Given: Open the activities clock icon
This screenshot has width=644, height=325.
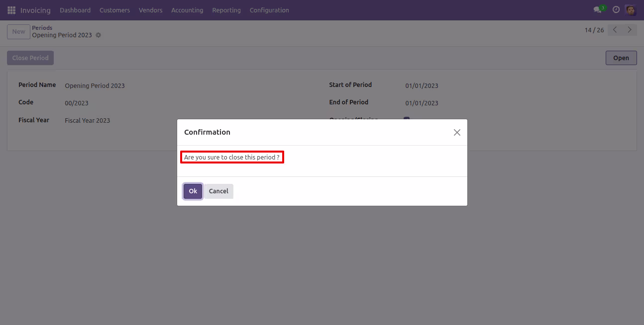Looking at the screenshot, I should [x=616, y=10].
